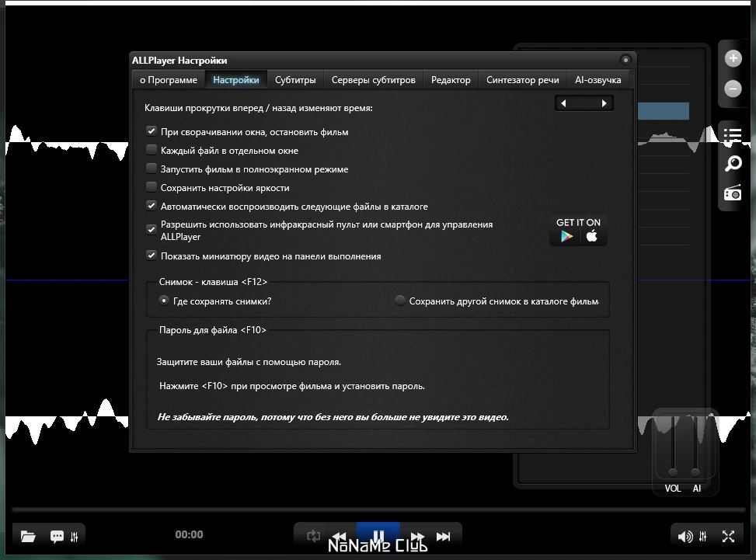Viewport: 756px width, 560px height.
Task: Select the 'Настройки' tab
Action: [235, 80]
